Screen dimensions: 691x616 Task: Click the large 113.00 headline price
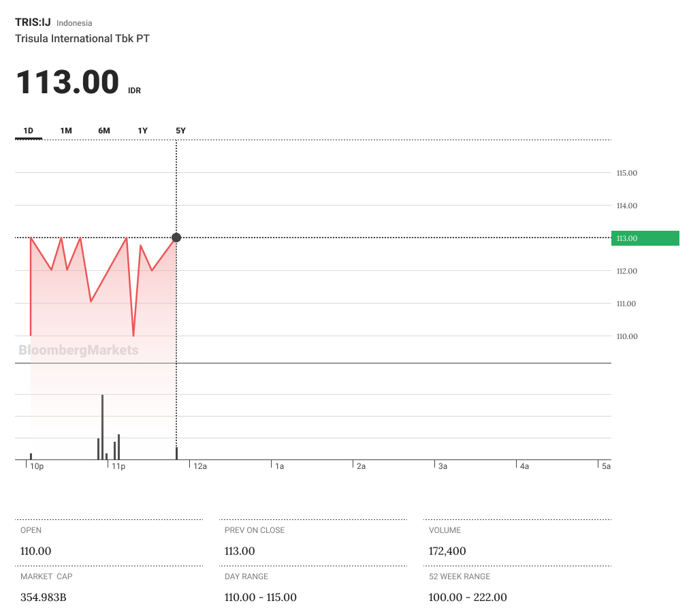click(x=67, y=83)
